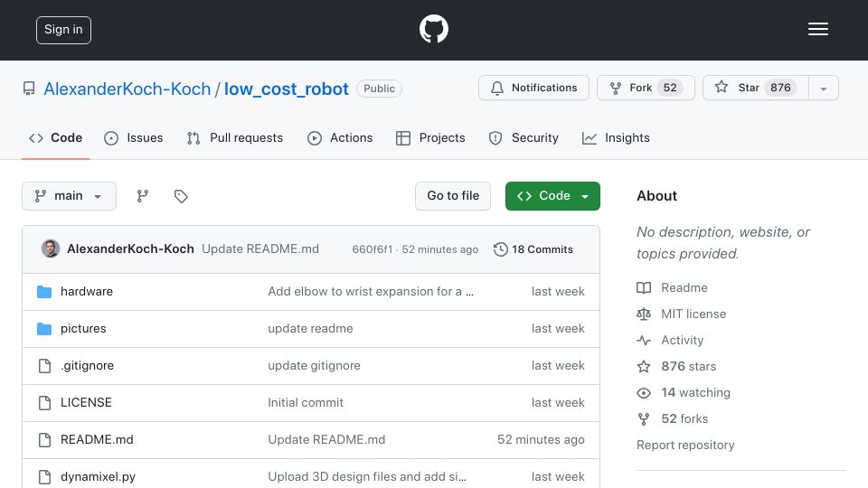
Task: Click '52 minutes ago' in README.md row
Action: (x=541, y=440)
